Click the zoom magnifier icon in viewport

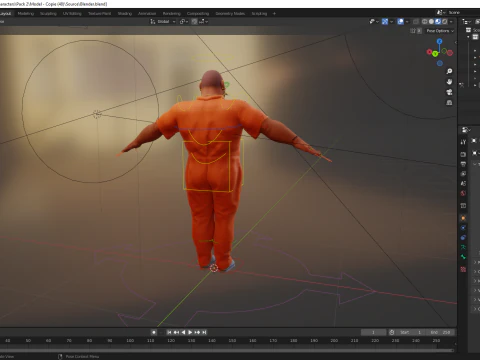click(449, 71)
